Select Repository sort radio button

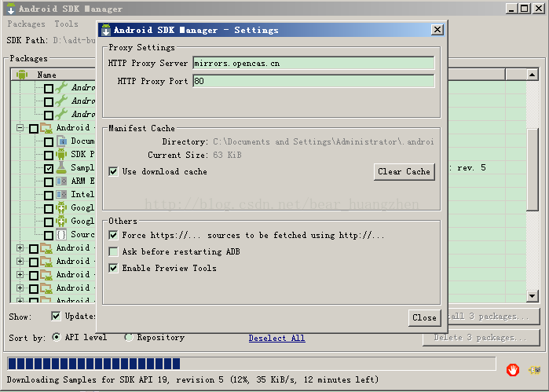pyautogui.click(x=129, y=337)
